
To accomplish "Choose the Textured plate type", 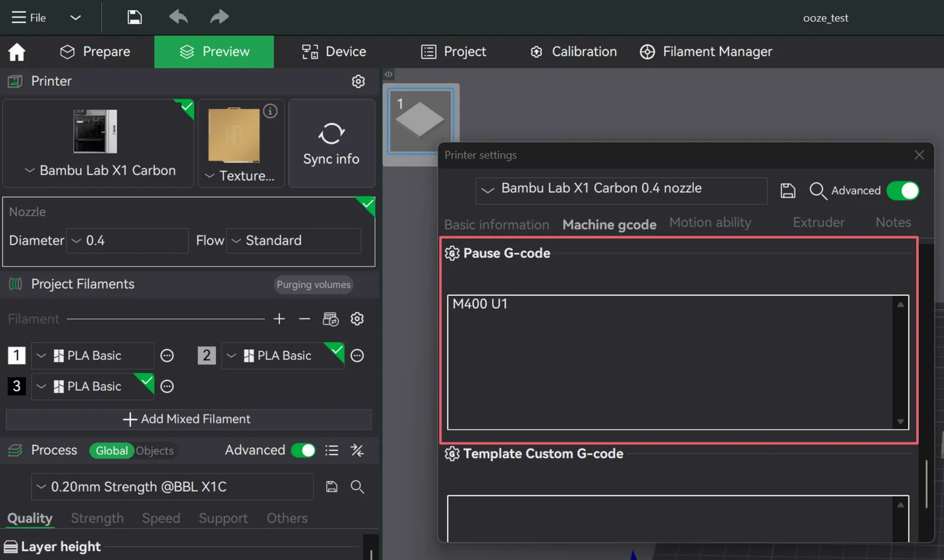I will [x=241, y=143].
